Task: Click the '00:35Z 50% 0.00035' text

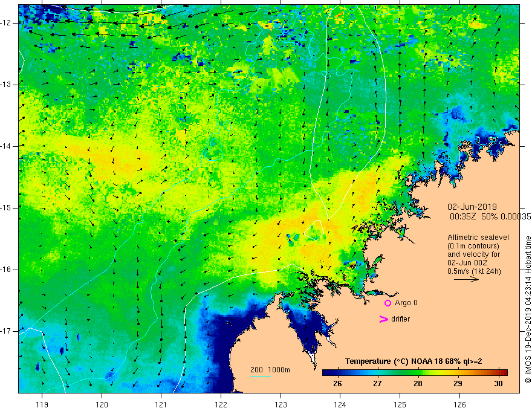Action: pos(490,216)
